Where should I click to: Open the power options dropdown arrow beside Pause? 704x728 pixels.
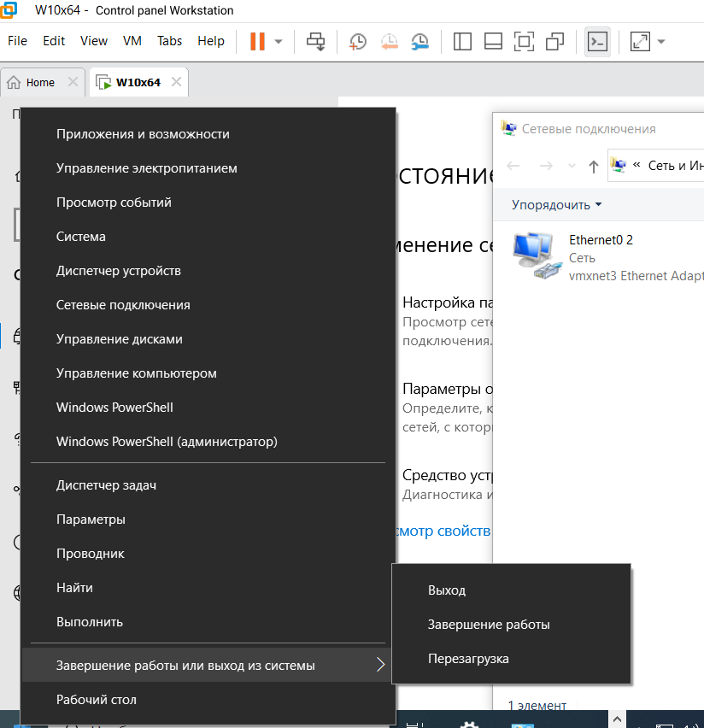(x=278, y=41)
